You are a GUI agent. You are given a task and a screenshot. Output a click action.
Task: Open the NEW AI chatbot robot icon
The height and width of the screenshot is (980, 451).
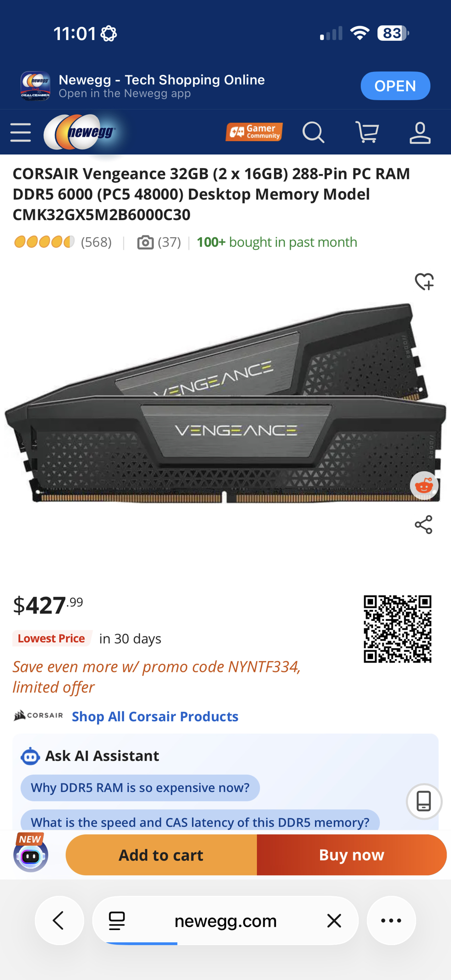pyautogui.click(x=31, y=854)
